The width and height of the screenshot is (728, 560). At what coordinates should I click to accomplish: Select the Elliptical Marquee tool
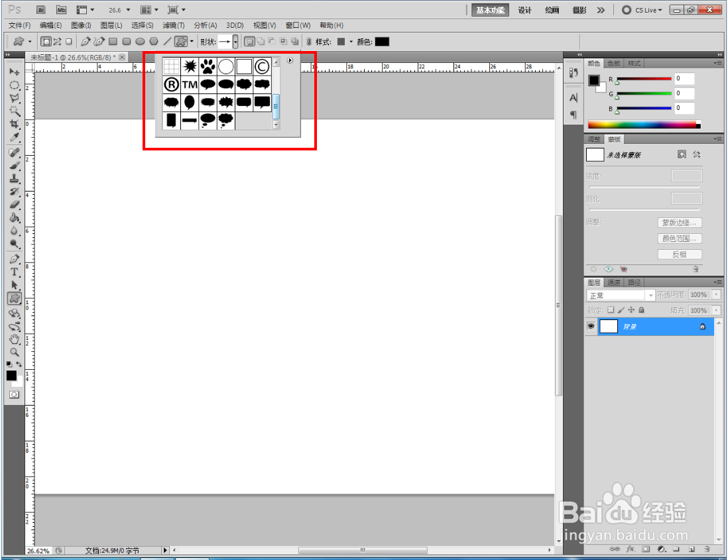[15, 85]
